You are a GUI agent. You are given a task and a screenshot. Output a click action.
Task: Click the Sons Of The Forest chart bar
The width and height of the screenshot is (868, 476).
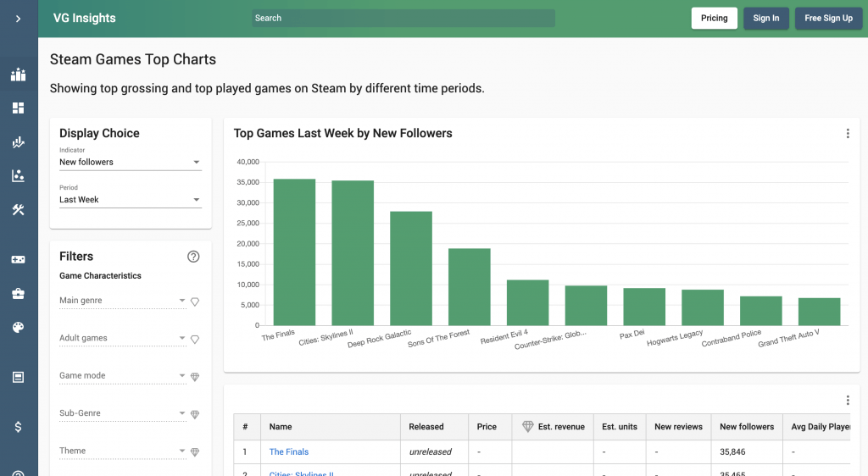point(470,287)
